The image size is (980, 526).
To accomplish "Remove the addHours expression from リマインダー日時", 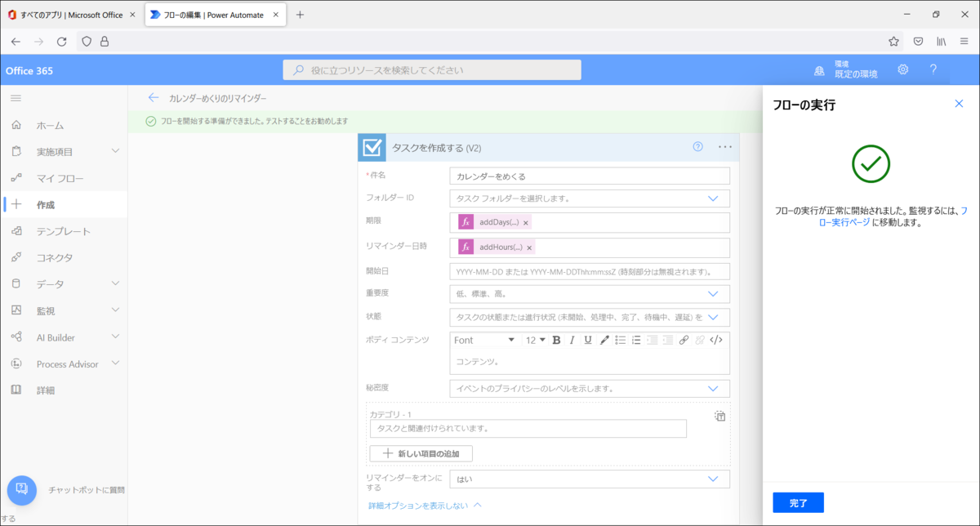I will [x=529, y=247].
